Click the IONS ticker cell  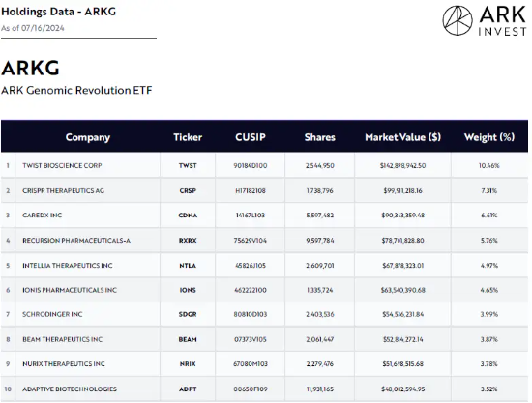tap(188, 290)
